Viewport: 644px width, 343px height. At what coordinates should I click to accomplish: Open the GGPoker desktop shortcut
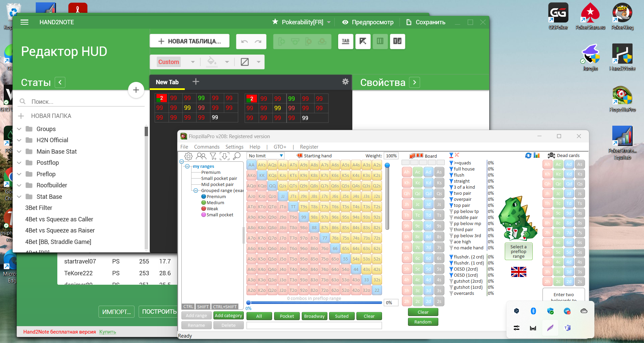tap(558, 16)
